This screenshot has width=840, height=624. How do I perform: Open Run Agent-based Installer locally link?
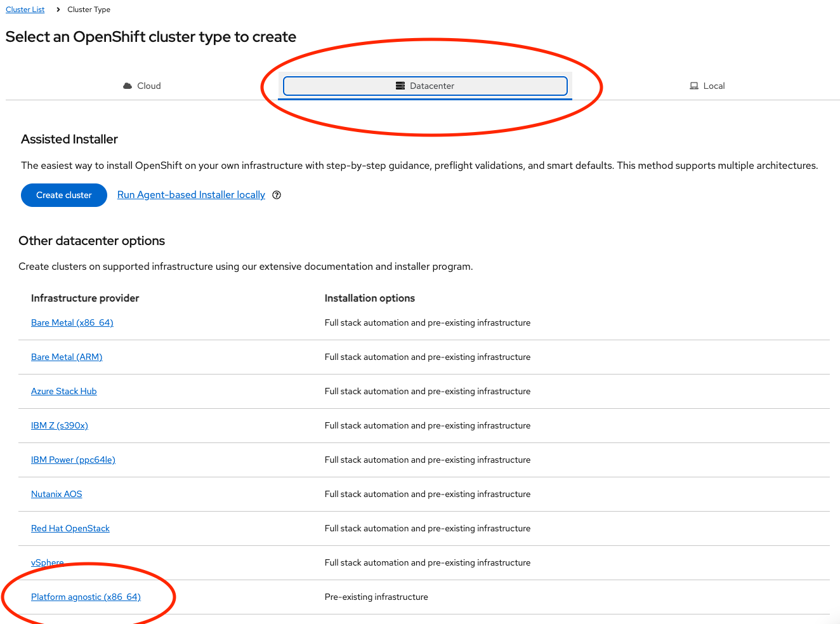point(191,195)
